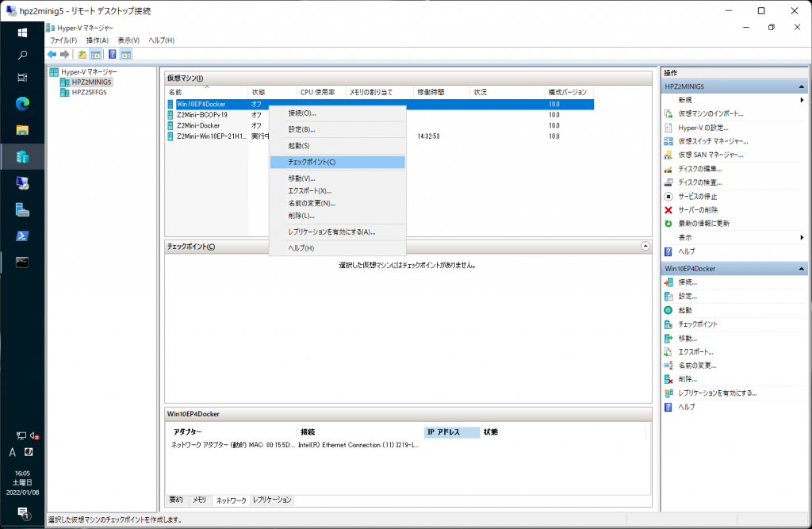Image resolution: width=812 pixels, height=529 pixels.
Task: Collapse the HPZ2MINIG5 section in Actions pane
Action: tap(801, 86)
